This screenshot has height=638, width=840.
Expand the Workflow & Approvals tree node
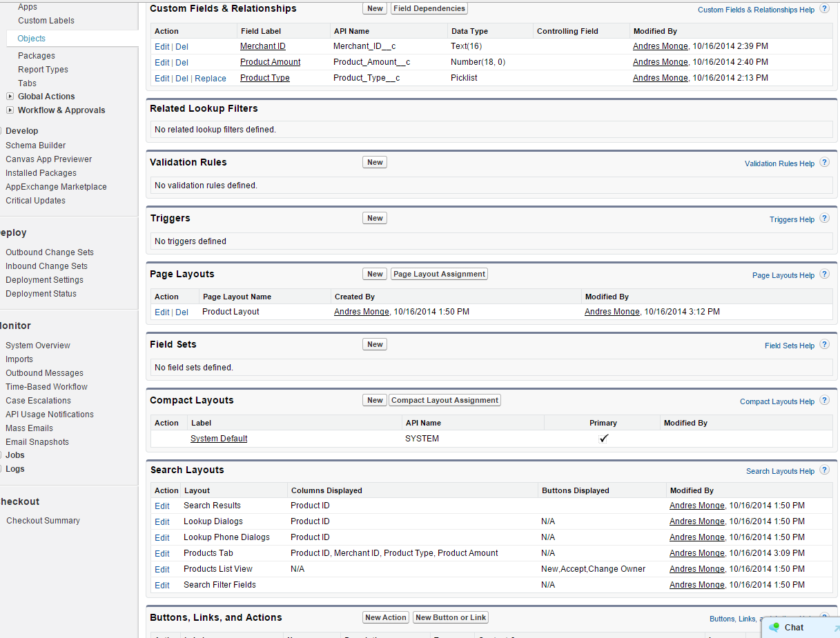(10, 110)
